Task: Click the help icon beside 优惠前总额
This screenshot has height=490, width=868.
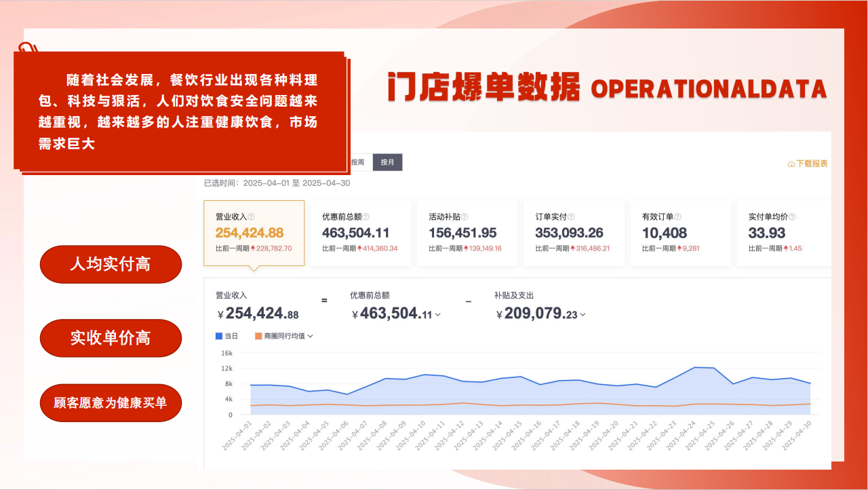Action: (x=366, y=217)
